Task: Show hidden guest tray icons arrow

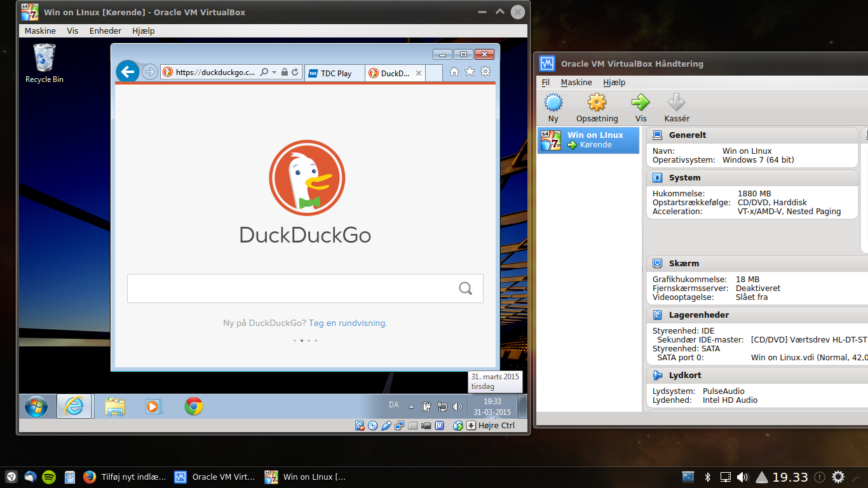Action: (411, 407)
